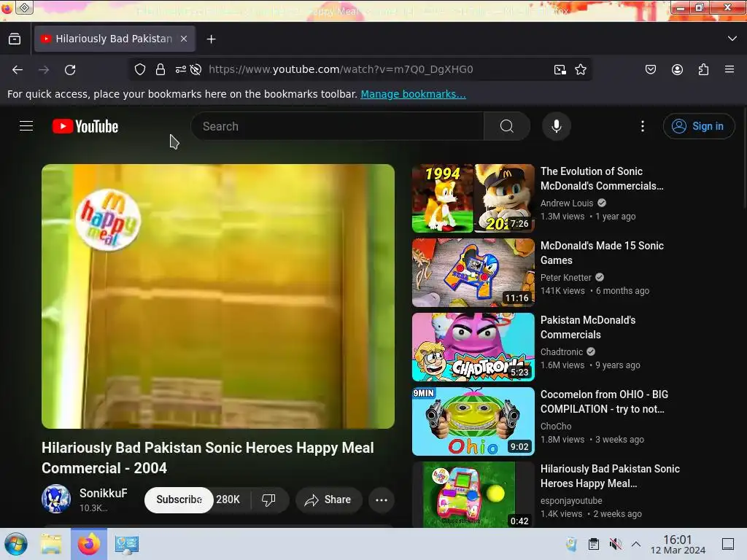Go back with the browser back arrow
Image resolution: width=747 pixels, height=560 pixels.
pyautogui.click(x=18, y=69)
